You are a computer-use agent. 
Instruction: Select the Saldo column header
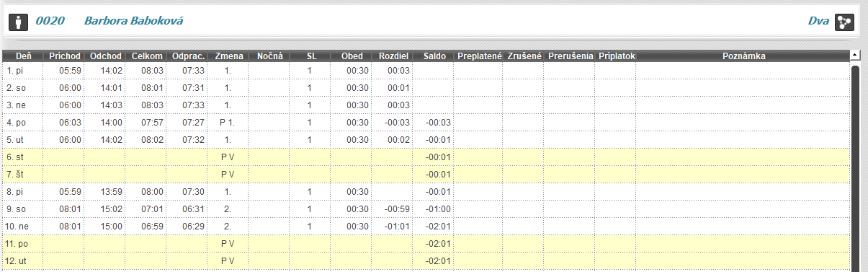coord(435,56)
